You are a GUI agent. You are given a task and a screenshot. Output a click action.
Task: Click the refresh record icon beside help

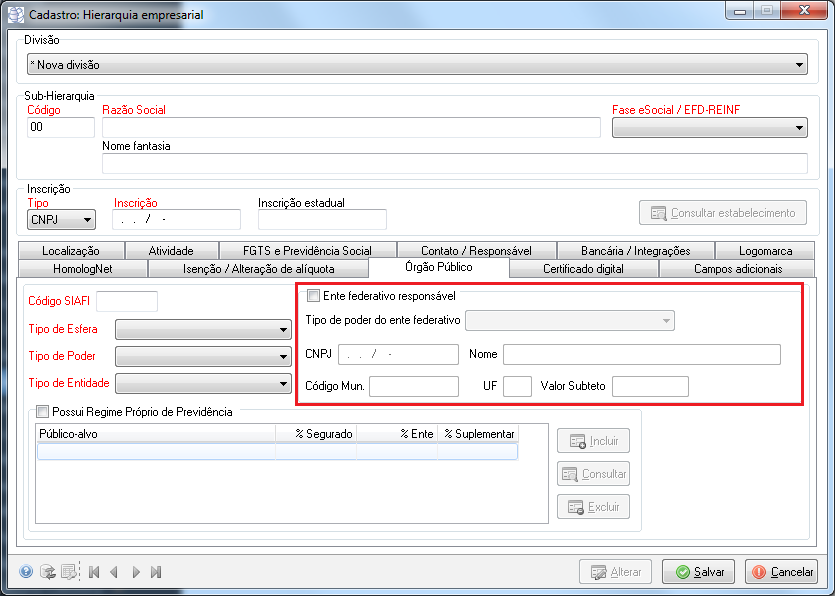click(47, 572)
